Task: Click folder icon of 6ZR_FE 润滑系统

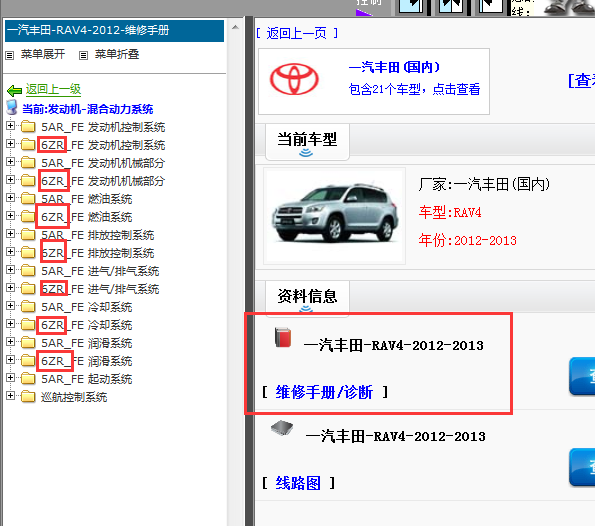Action: [x=28, y=361]
